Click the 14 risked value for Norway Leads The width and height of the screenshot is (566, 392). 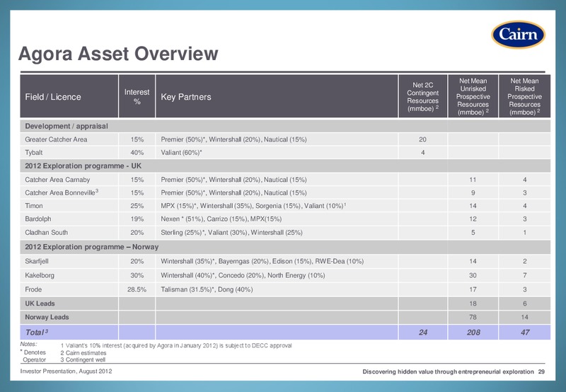point(524,317)
